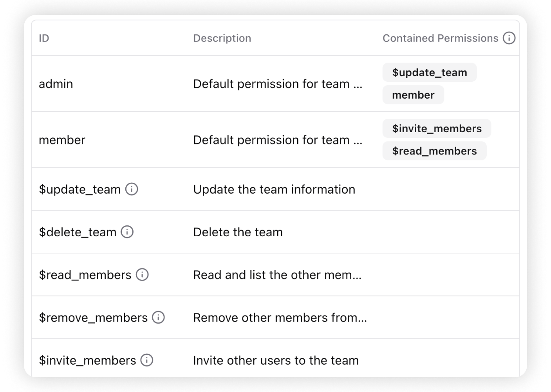Click truncated 'Remove other members from…' description
This screenshot has height=392, width=551.
coord(280,317)
